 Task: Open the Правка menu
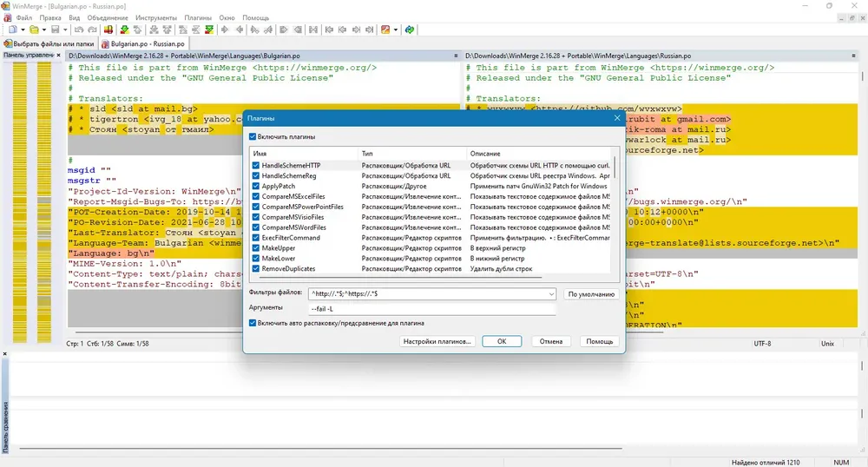tap(50, 17)
